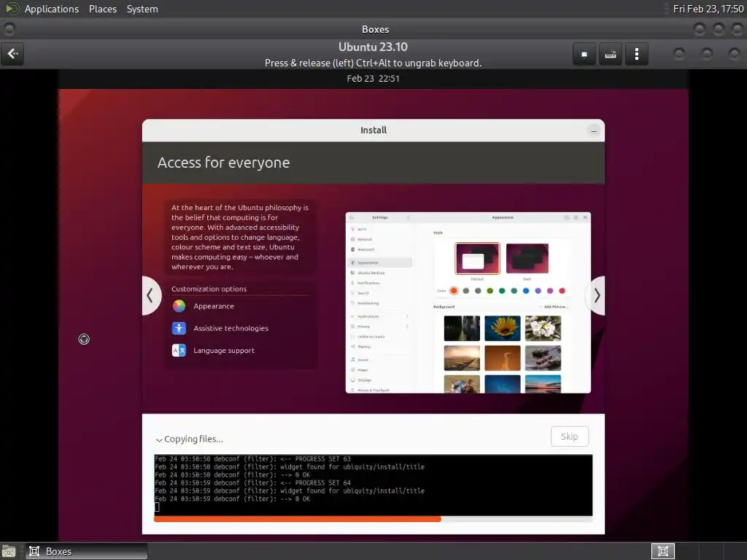The image size is (747, 560).
Task: Go back using the Boxes back arrow
Action: 12,54
